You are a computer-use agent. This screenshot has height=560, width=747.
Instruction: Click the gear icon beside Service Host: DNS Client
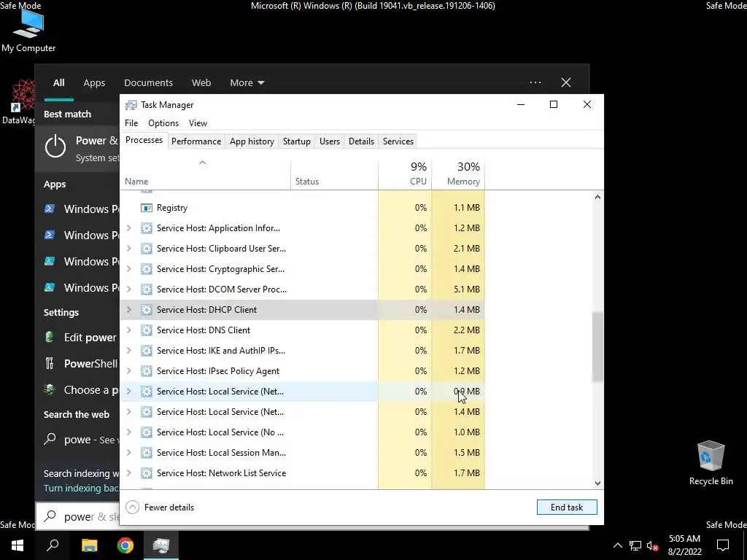click(x=146, y=330)
